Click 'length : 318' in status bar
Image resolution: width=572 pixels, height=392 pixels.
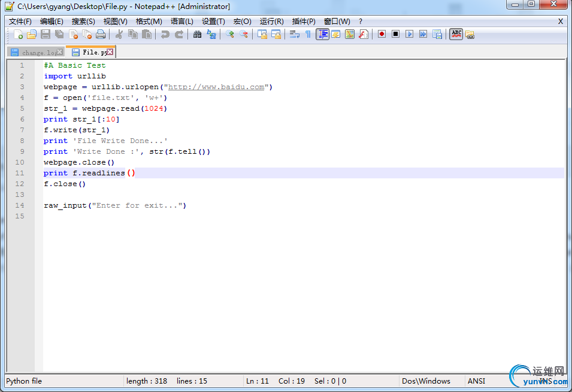[x=147, y=381]
